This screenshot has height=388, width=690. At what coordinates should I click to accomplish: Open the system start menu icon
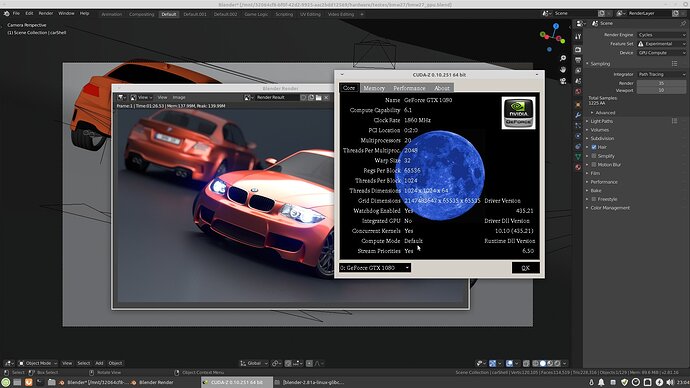tap(6, 382)
